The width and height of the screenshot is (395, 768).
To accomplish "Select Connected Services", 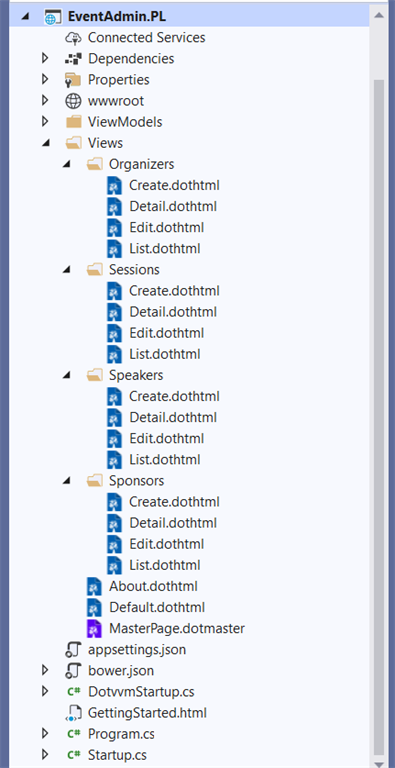I will click(x=147, y=37).
